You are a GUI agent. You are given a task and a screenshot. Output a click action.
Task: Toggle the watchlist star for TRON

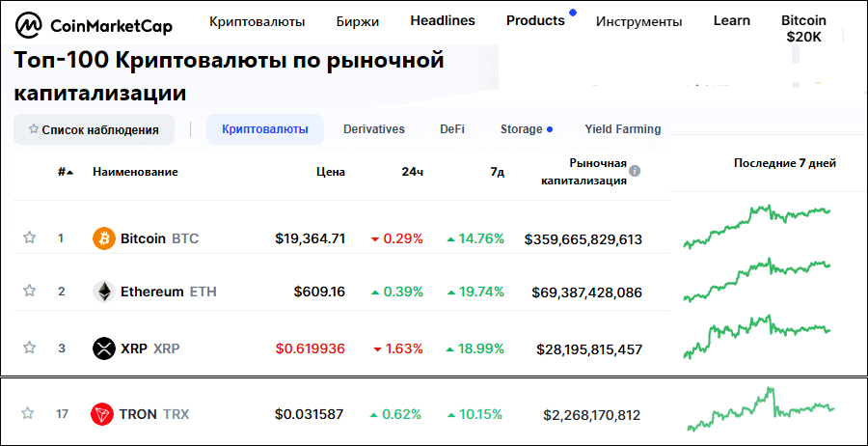[29, 414]
